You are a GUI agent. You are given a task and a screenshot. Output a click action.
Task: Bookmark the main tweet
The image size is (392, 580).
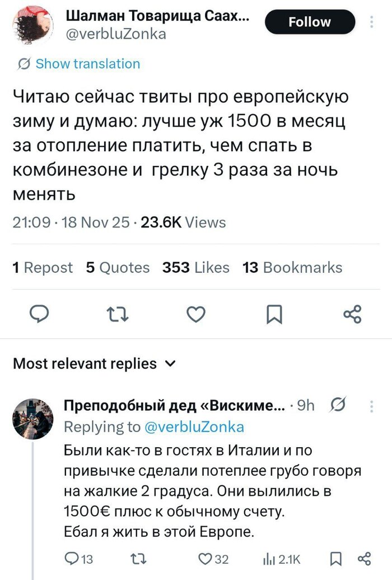274,315
